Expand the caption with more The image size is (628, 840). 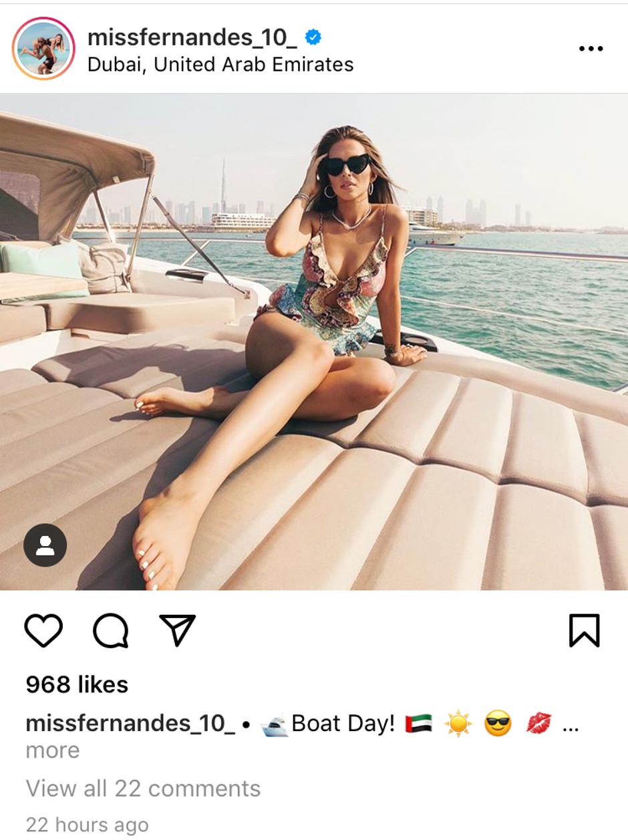coord(53,750)
